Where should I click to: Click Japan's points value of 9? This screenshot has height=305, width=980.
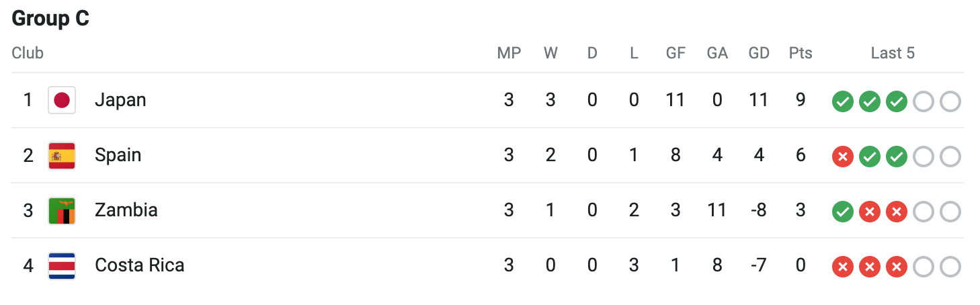click(x=800, y=100)
